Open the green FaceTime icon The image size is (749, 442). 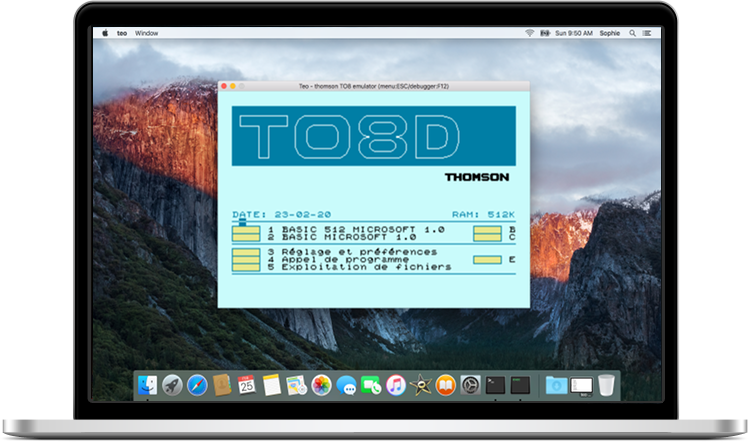pyautogui.click(x=371, y=385)
